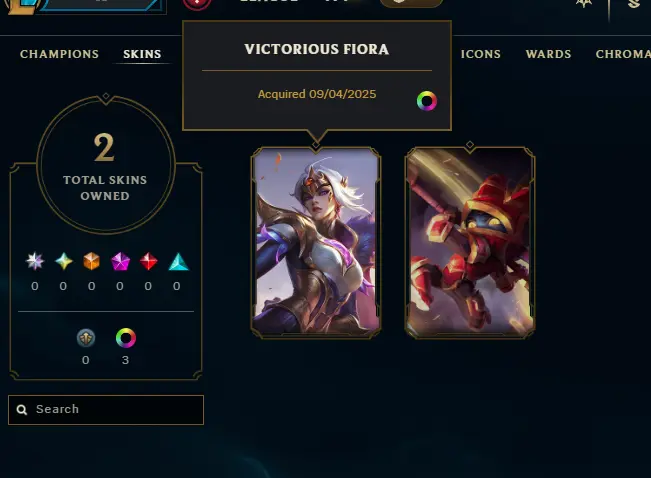The width and height of the screenshot is (651, 478).
Task: Click the orange Legendary tier gem icon
Action: (x=91, y=261)
